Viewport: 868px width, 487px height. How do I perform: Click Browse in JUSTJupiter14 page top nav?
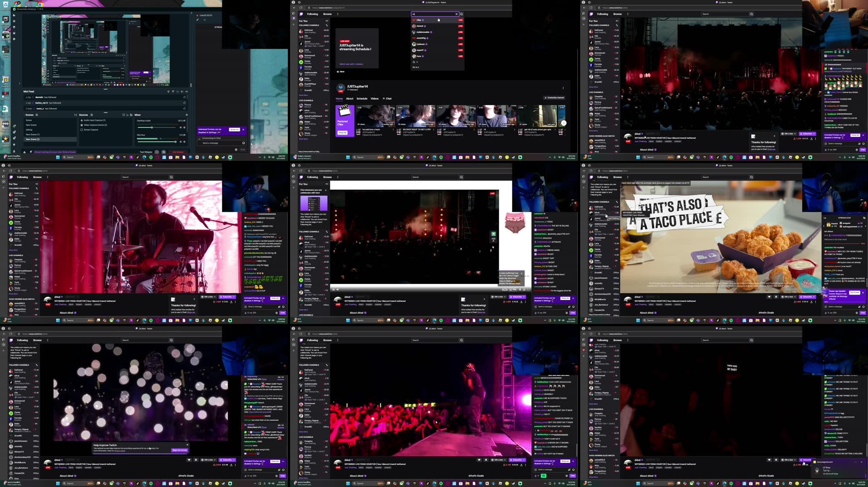point(327,14)
